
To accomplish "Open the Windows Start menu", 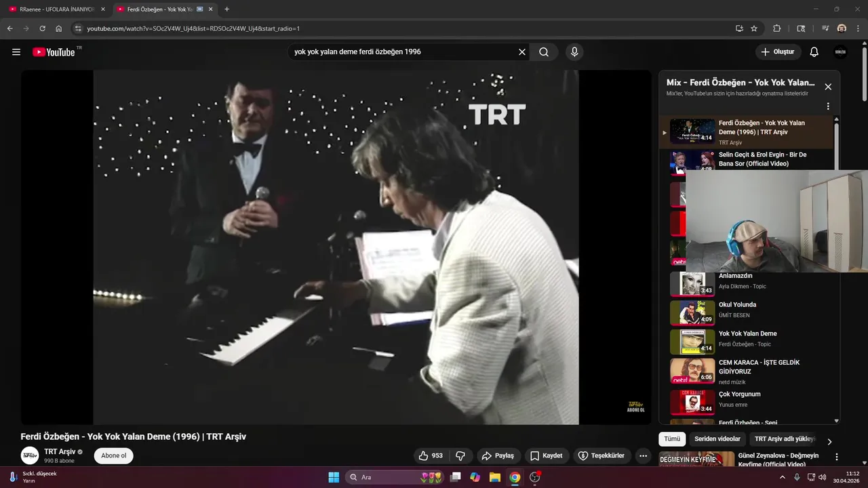I will (x=334, y=477).
